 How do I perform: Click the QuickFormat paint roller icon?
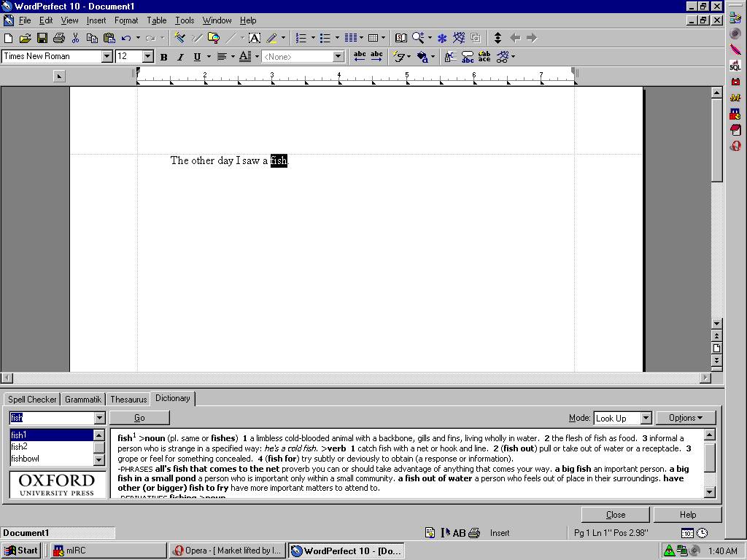(x=179, y=38)
